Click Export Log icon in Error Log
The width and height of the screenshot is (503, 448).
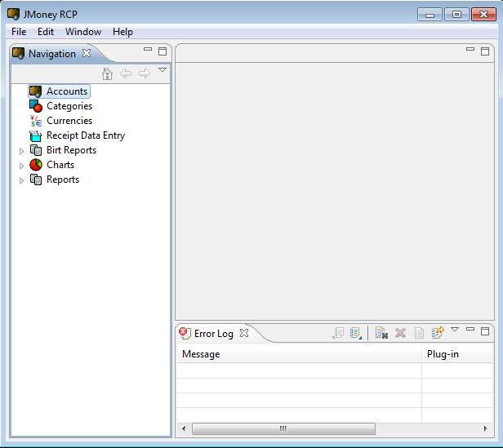tap(338, 333)
